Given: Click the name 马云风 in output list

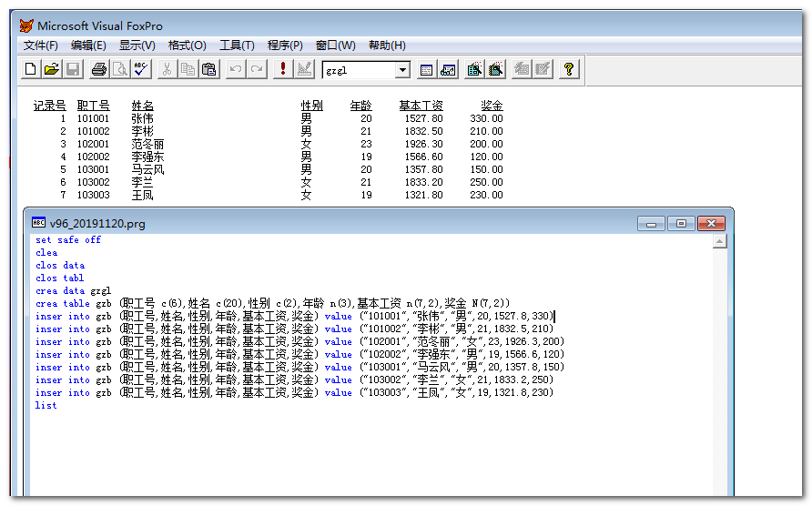Looking at the screenshot, I should pyautogui.click(x=147, y=169).
